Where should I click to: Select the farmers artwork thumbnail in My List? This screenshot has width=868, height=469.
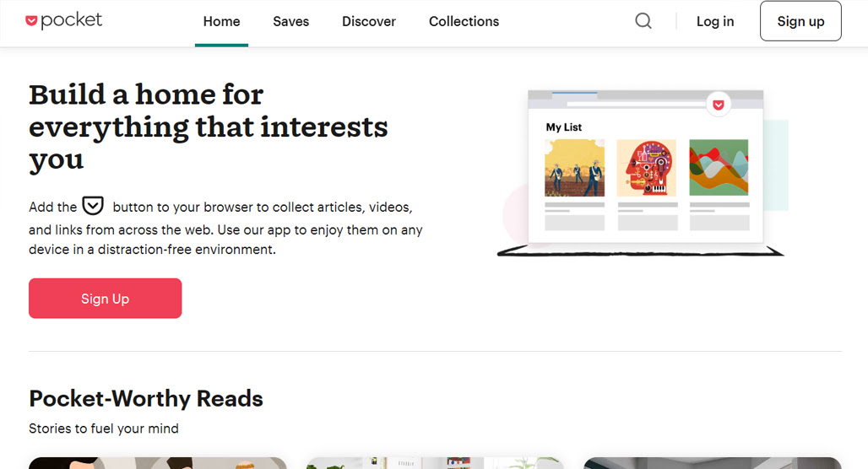(x=575, y=168)
